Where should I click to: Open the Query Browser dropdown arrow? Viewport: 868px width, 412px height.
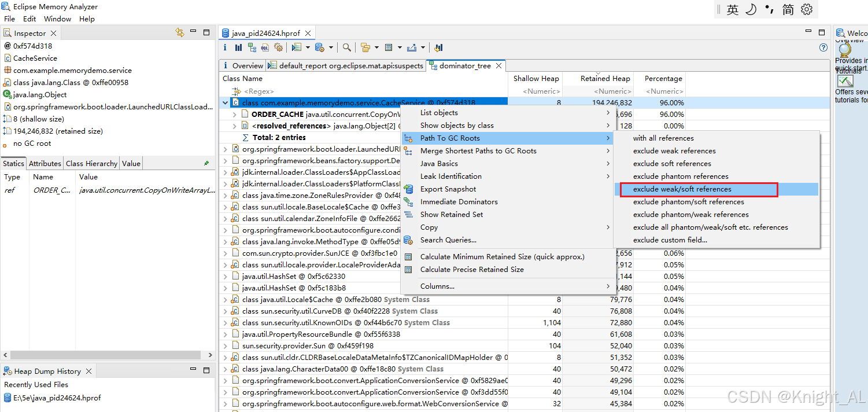331,47
